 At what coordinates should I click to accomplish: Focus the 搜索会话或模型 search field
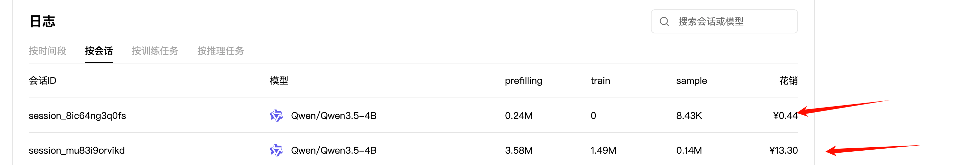pos(724,22)
